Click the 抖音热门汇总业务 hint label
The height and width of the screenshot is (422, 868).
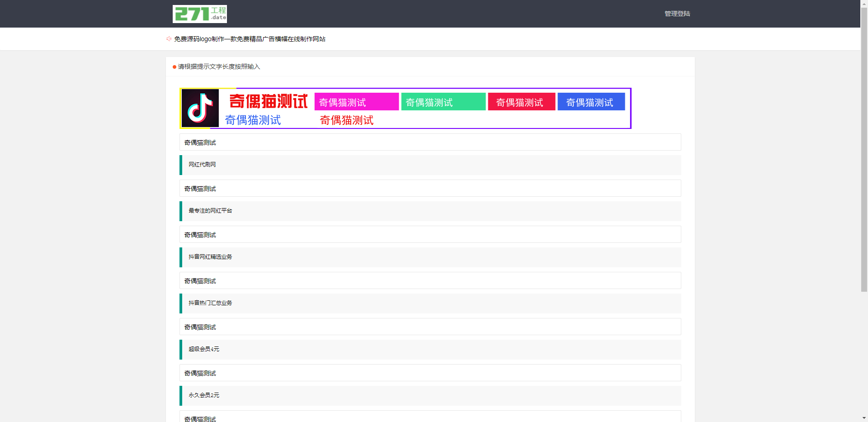pos(210,303)
